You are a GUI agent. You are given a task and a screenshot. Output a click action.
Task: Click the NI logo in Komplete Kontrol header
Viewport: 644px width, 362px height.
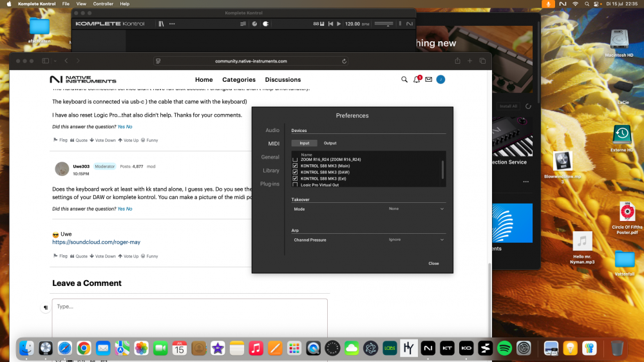(x=409, y=24)
